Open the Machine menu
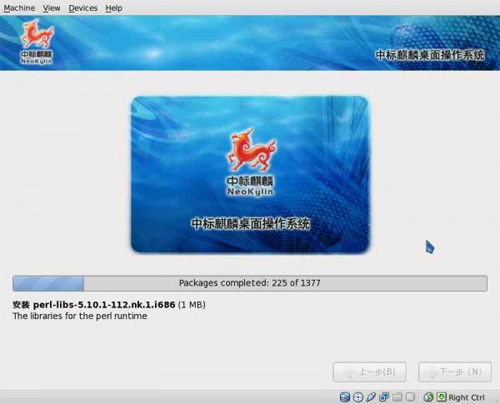The width and height of the screenshot is (500, 404). (19, 8)
